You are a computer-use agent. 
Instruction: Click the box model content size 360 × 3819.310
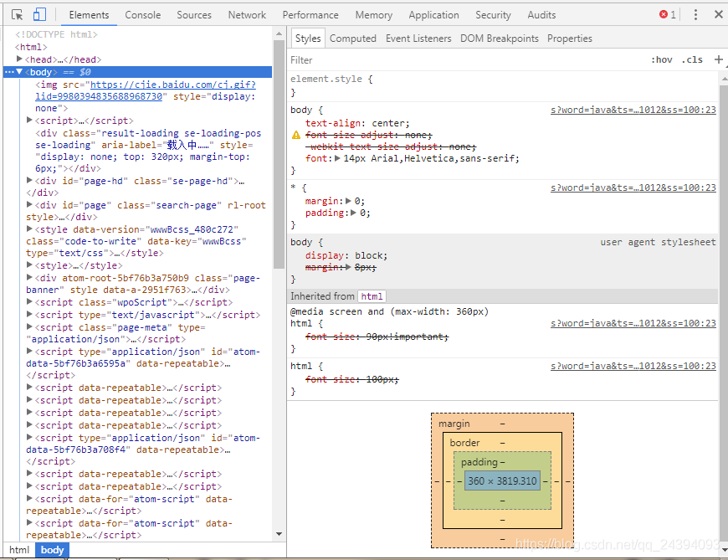(x=502, y=480)
